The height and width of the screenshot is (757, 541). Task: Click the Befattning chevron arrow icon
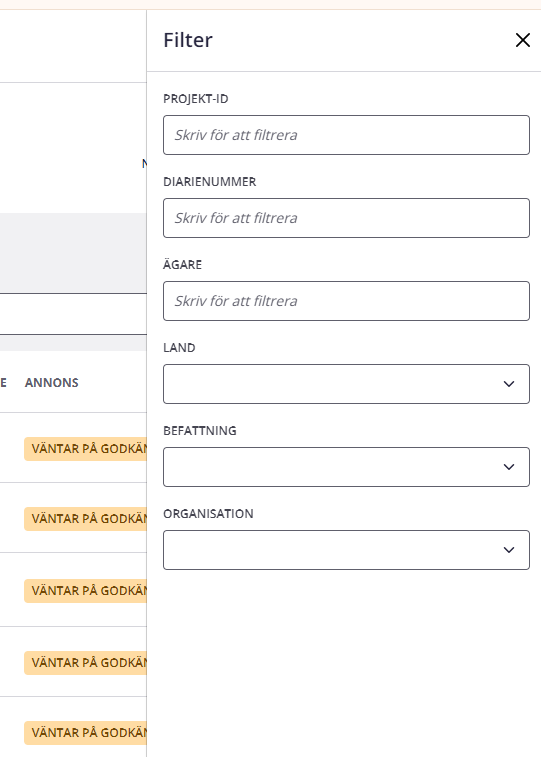click(509, 467)
